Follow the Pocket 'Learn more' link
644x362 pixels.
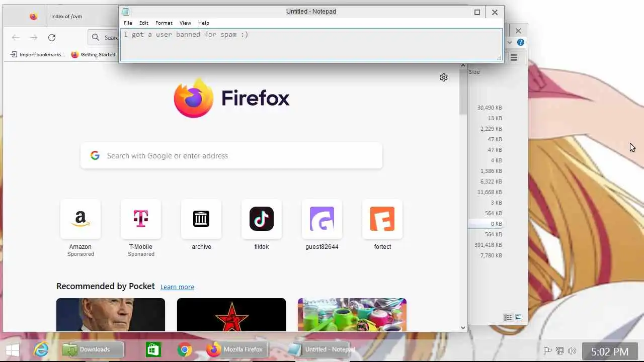tap(177, 287)
